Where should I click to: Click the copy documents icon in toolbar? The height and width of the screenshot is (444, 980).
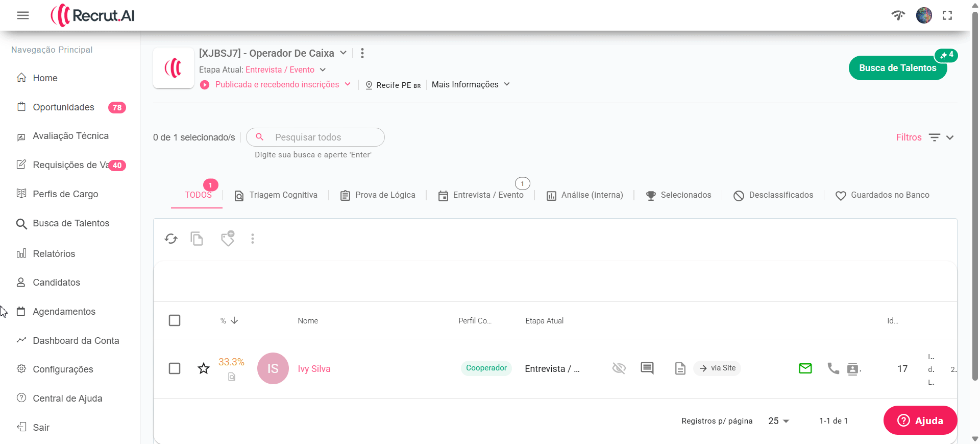[x=197, y=239]
